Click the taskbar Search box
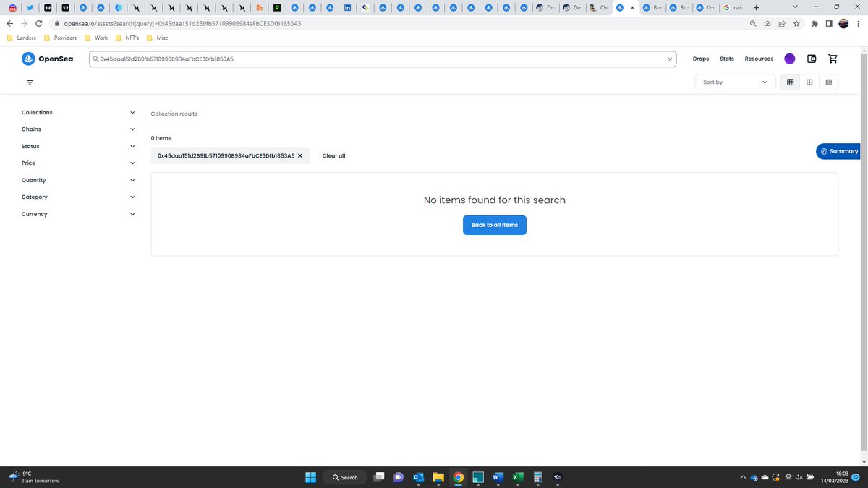The height and width of the screenshot is (488, 868). tap(344, 477)
